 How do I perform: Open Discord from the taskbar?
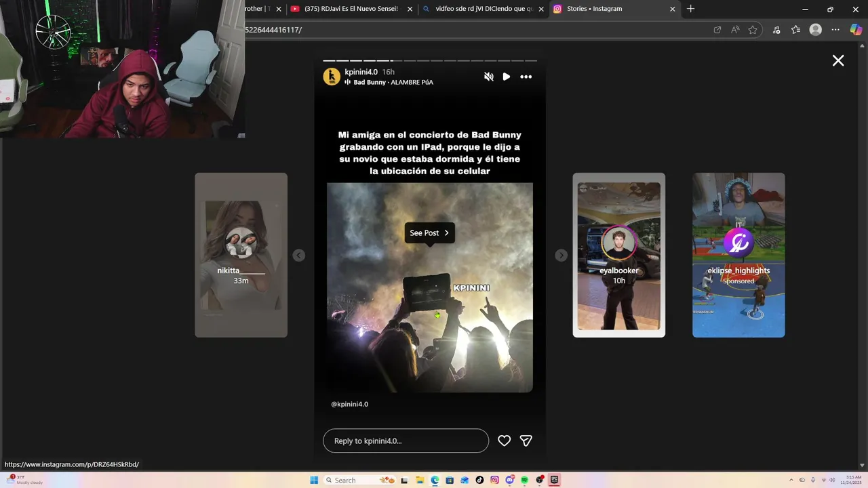[509, 480]
